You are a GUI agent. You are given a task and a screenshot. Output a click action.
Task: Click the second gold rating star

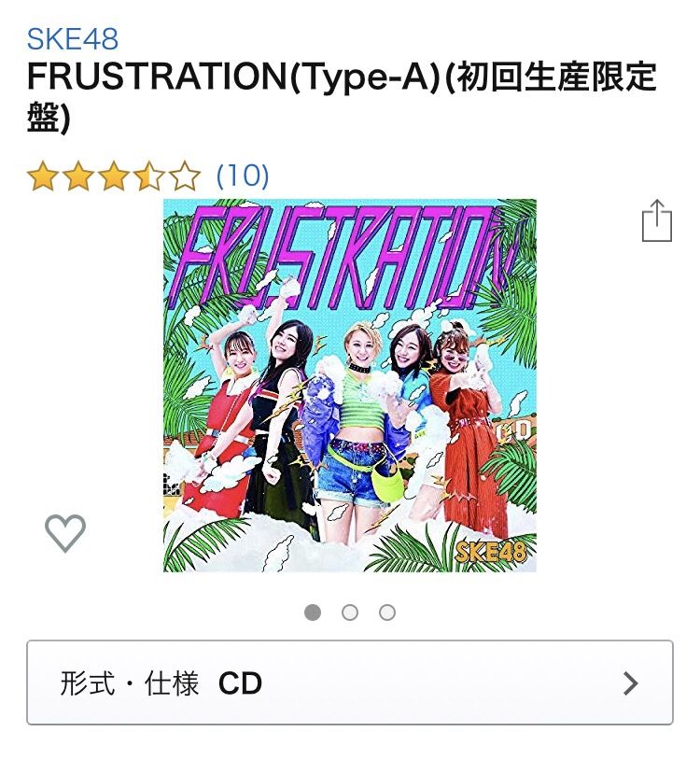(x=77, y=176)
